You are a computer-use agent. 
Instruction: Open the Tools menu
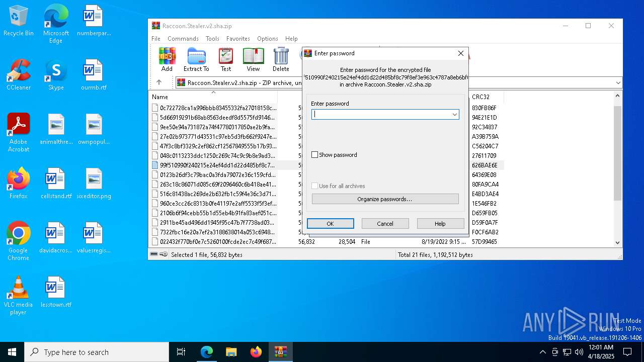212,39
